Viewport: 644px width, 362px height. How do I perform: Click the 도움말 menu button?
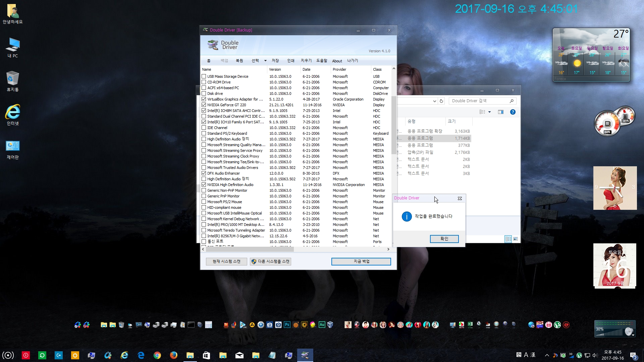point(322,61)
